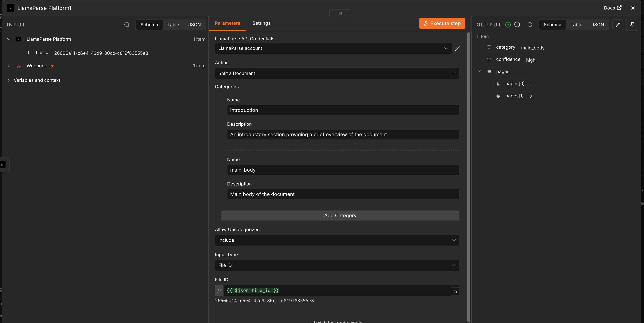
Task: Open the Action dropdown showing Split a Document
Action: pos(337,73)
